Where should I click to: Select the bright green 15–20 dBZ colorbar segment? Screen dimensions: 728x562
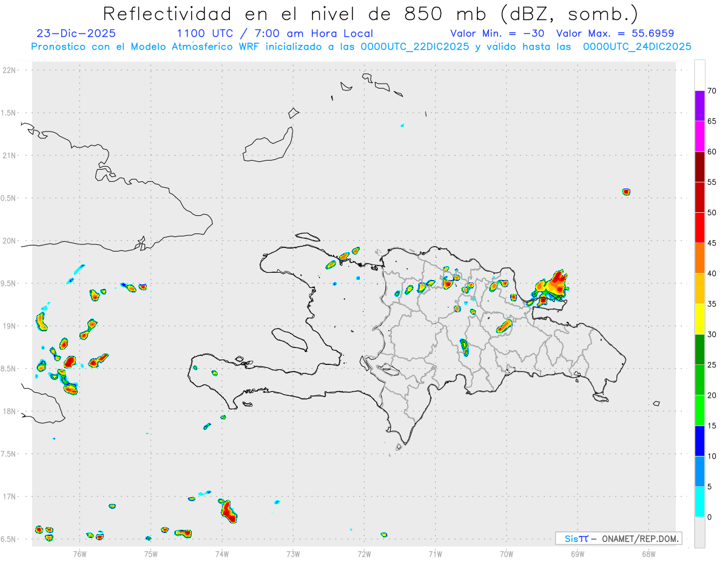[x=699, y=410]
